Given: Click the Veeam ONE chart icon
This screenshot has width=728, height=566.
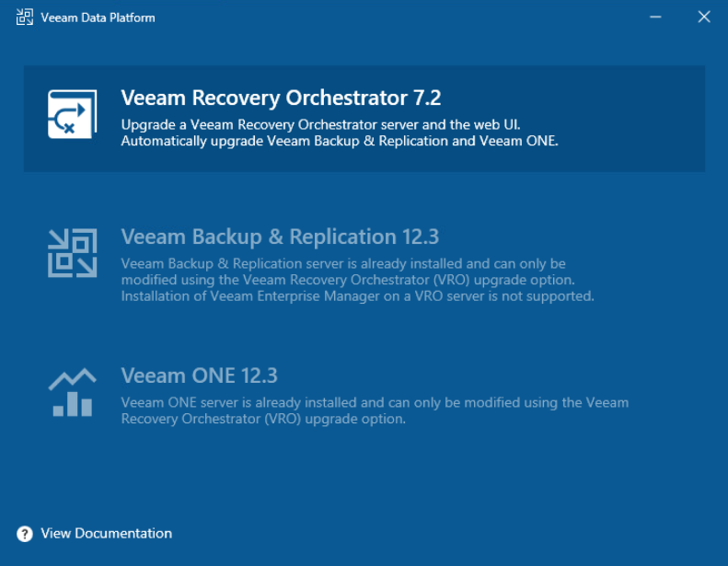Looking at the screenshot, I should [x=72, y=393].
